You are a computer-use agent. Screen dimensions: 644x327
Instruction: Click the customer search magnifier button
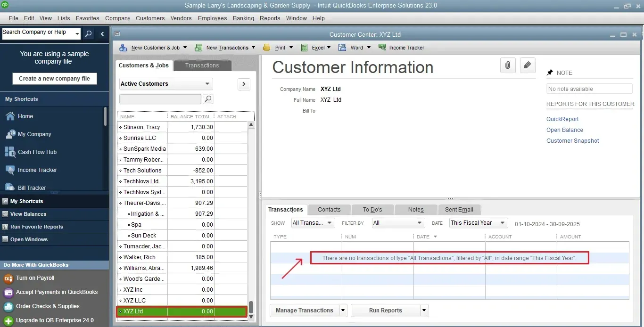point(208,99)
